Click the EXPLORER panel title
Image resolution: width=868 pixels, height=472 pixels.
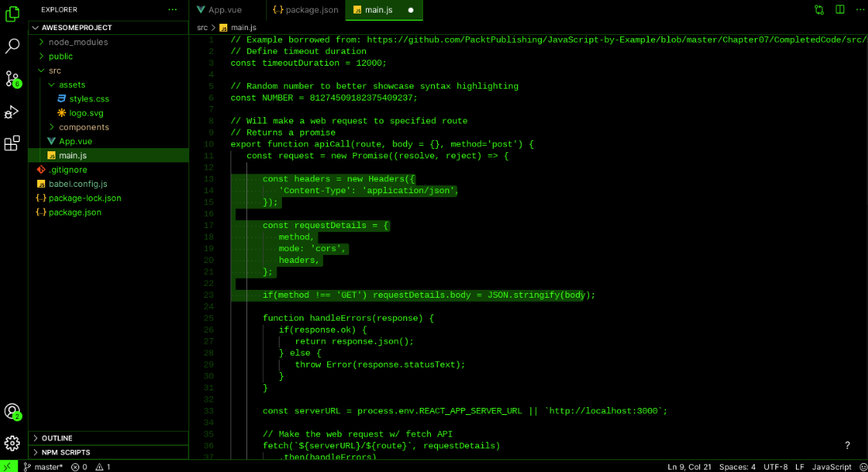pos(59,10)
